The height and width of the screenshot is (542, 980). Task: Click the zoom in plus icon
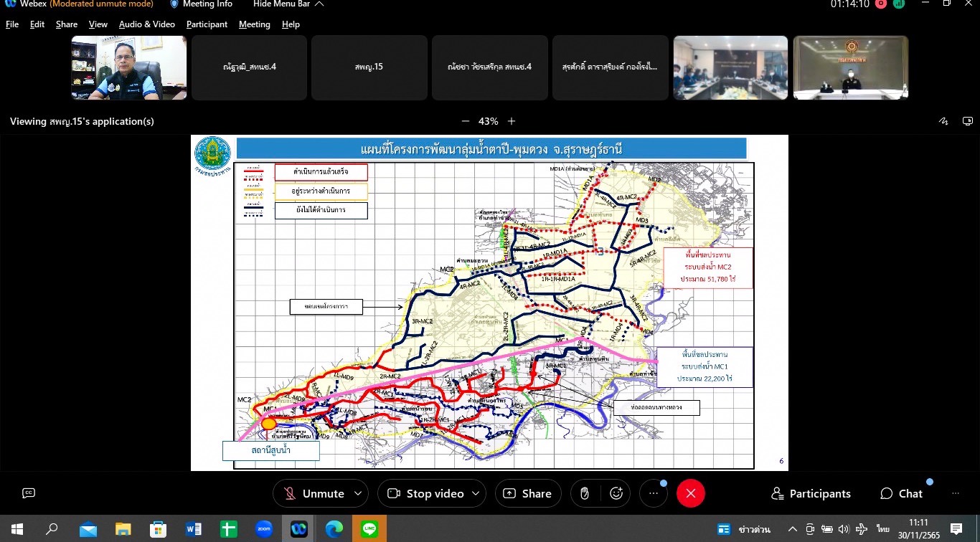512,121
